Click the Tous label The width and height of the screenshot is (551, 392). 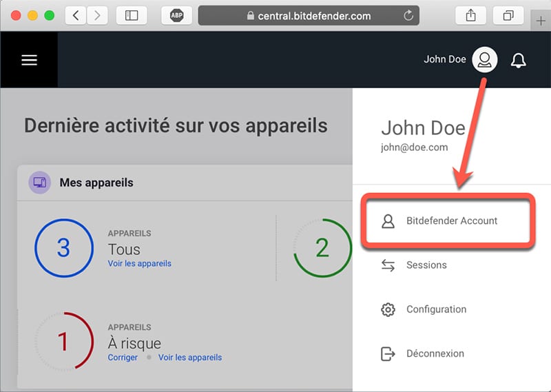tap(124, 249)
